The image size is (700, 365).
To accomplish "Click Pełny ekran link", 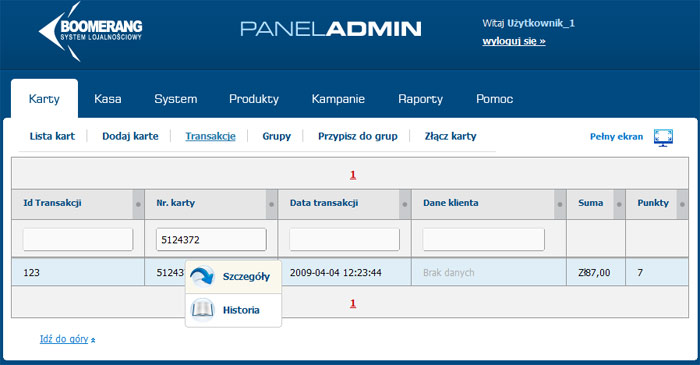I will tap(617, 137).
